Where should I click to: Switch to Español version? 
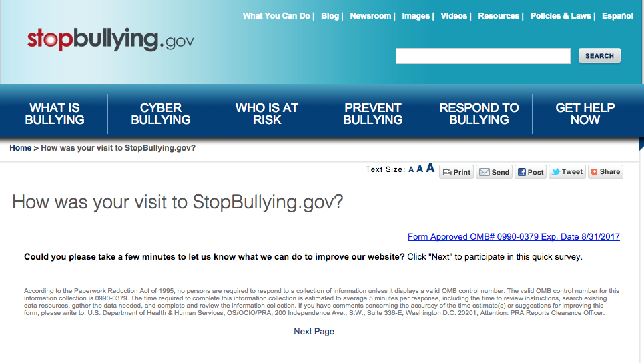(618, 16)
